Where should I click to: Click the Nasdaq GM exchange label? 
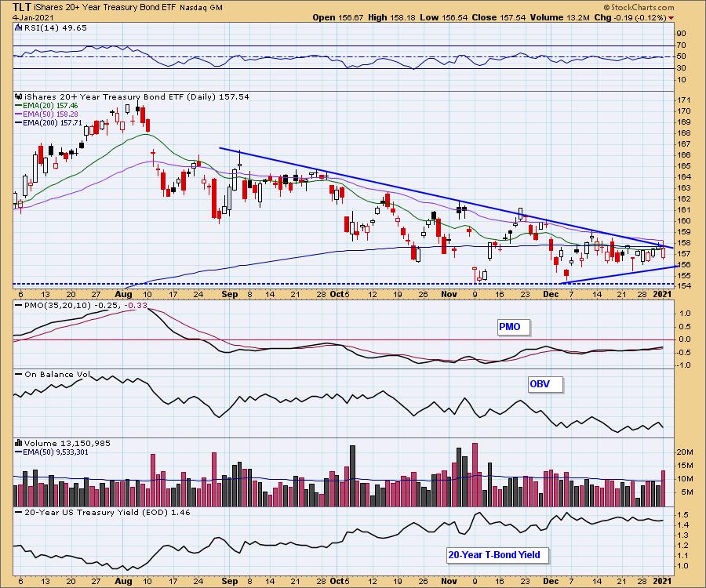tap(202, 8)
